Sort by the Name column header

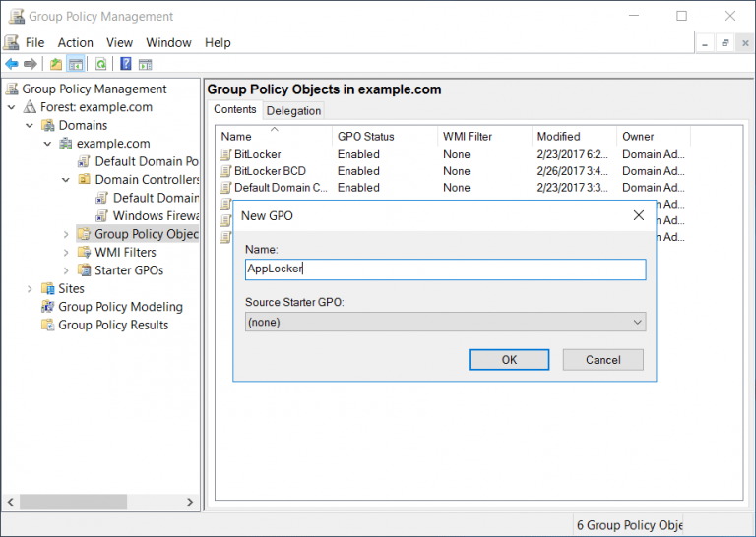point(274,137)
